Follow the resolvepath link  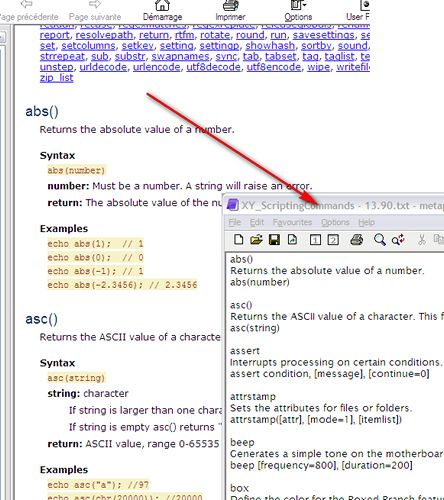(104, 35)
